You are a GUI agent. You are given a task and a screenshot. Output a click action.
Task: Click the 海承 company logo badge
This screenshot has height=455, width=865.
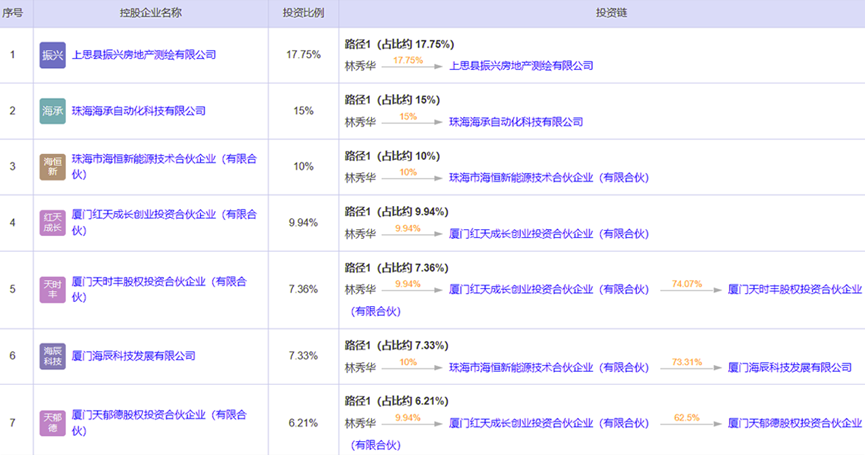click(x=52, y=110)
